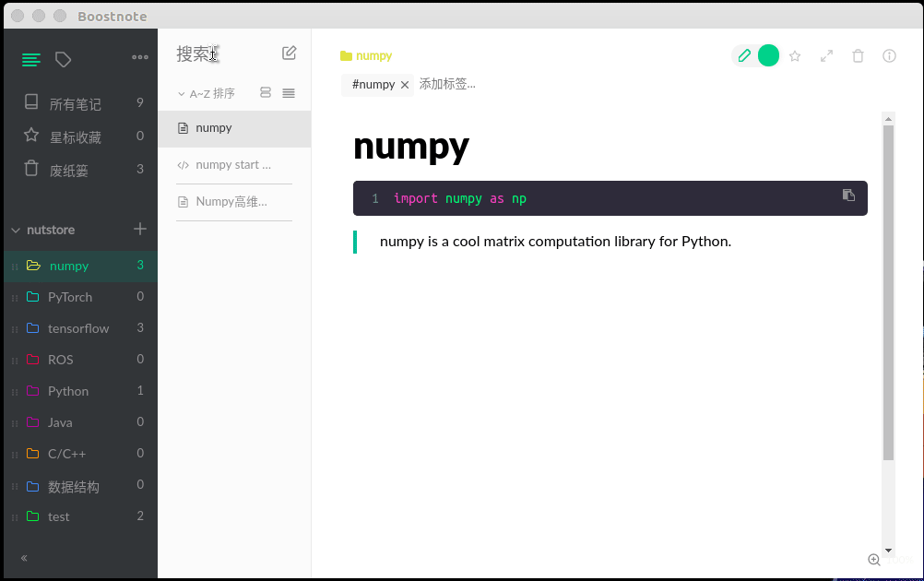Click the yellow numpy folder icon in header
This screenshot has width=924, height=581.
(346, 56)
